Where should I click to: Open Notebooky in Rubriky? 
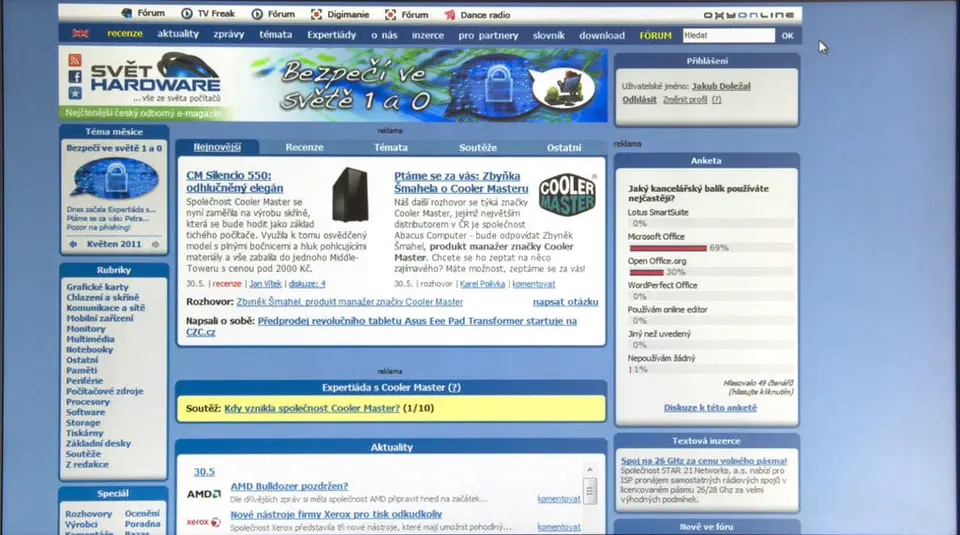(x=89, y=350)
